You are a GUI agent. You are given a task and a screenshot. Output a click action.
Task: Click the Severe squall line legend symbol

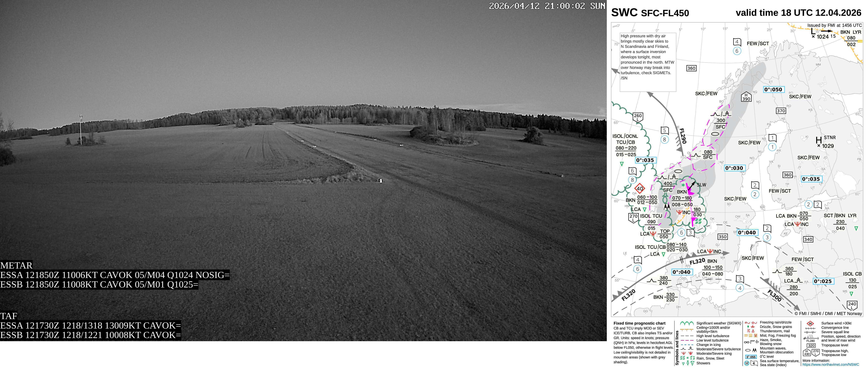pyautogui.click(x=810, y=332)
